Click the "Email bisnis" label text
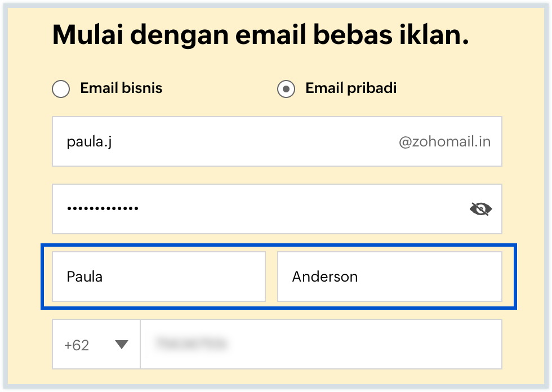The image size is (552, 392). [x=121, y=88]
